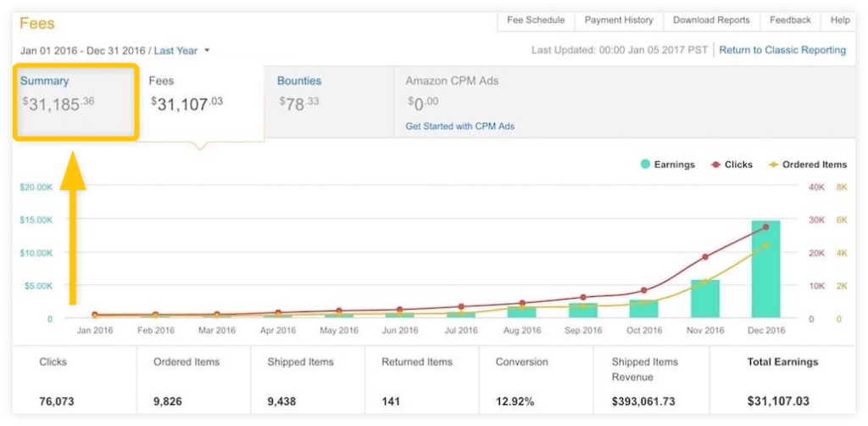Switch to the Fees tab
The image size is (868, 426).
pos(162,81)
